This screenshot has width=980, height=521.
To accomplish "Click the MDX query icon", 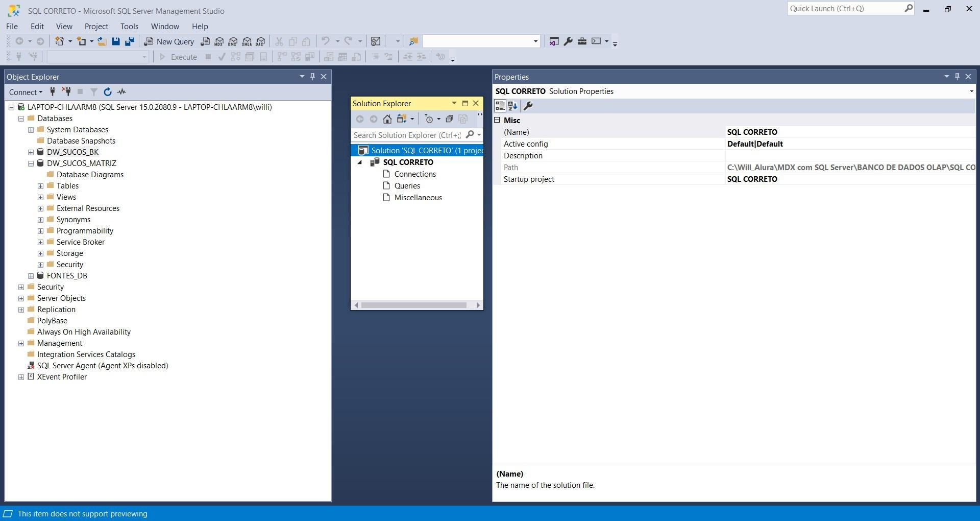I will coord(219,41).
